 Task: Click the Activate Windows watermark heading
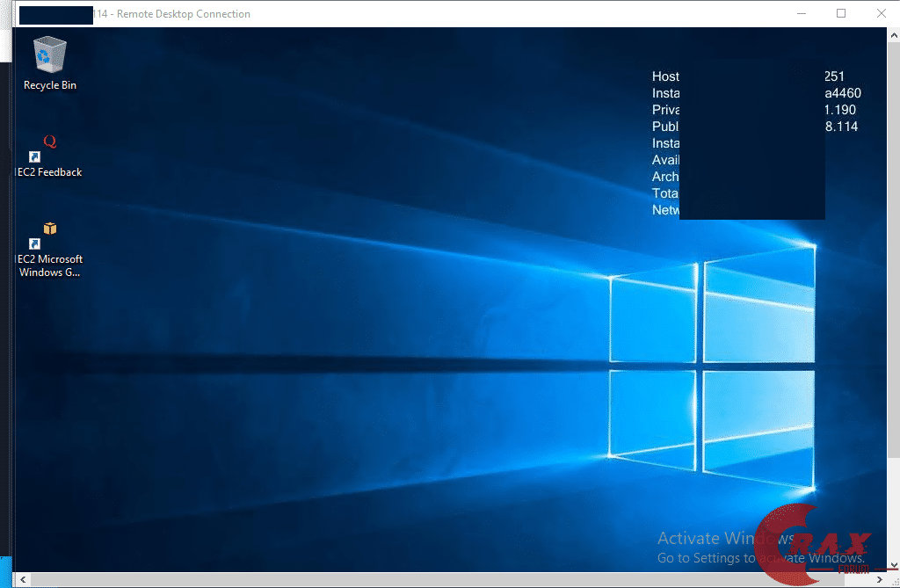coord(725,539)
